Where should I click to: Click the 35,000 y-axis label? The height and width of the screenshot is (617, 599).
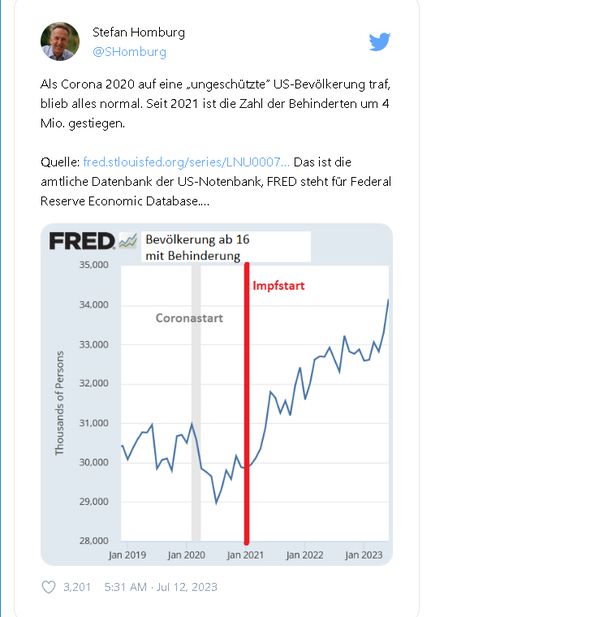click(94, 265)
